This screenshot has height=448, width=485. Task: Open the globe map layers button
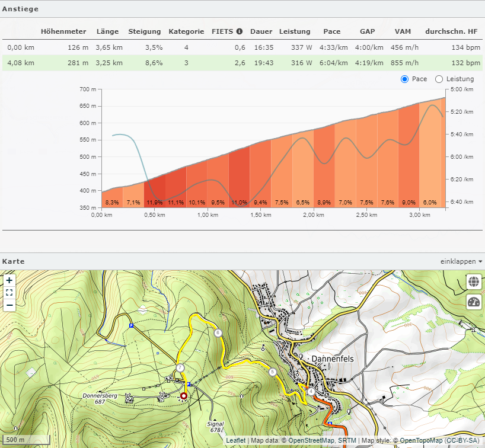[474, 281]
